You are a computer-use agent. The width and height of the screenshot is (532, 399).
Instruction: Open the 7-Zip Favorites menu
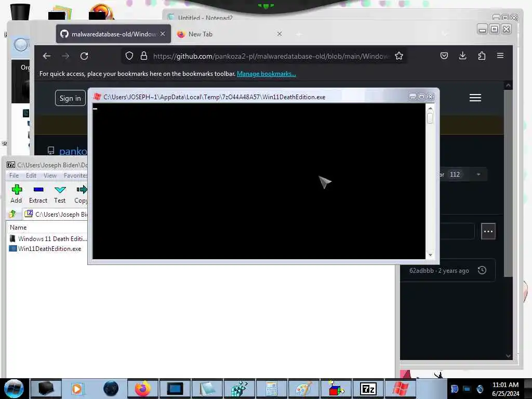(75, 176)
